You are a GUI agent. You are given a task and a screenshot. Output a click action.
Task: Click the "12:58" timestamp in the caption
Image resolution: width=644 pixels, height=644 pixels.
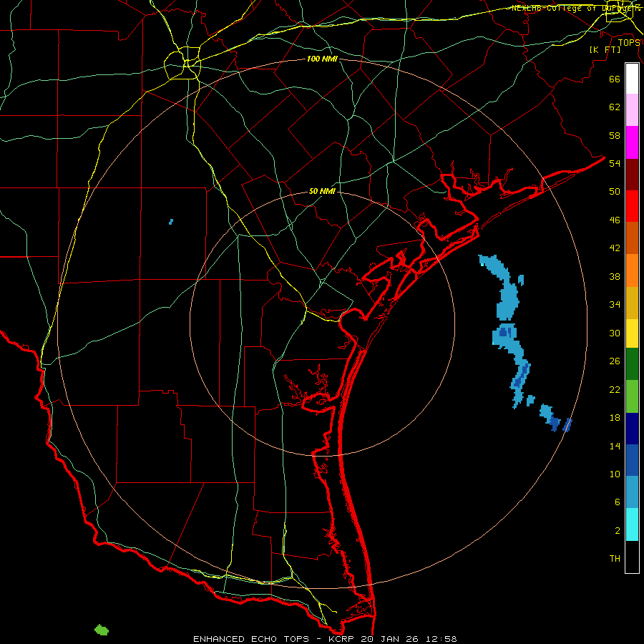point(442,639)
